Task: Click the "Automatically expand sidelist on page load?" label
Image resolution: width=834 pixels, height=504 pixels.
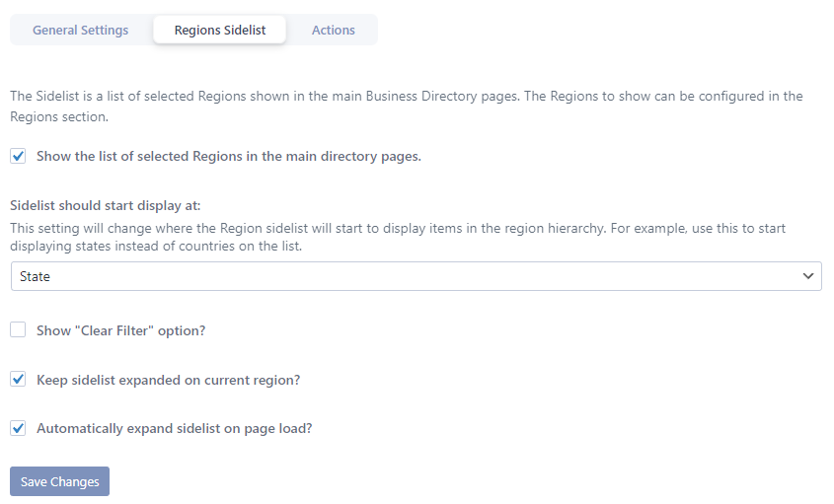Action: [x=174, y=428]
